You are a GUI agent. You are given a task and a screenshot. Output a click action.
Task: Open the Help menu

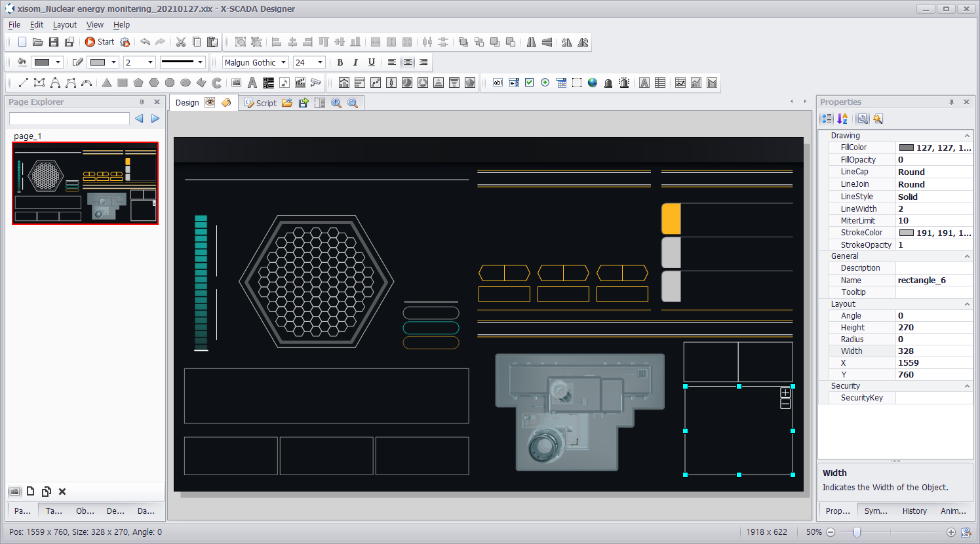[x=121, y=25]
